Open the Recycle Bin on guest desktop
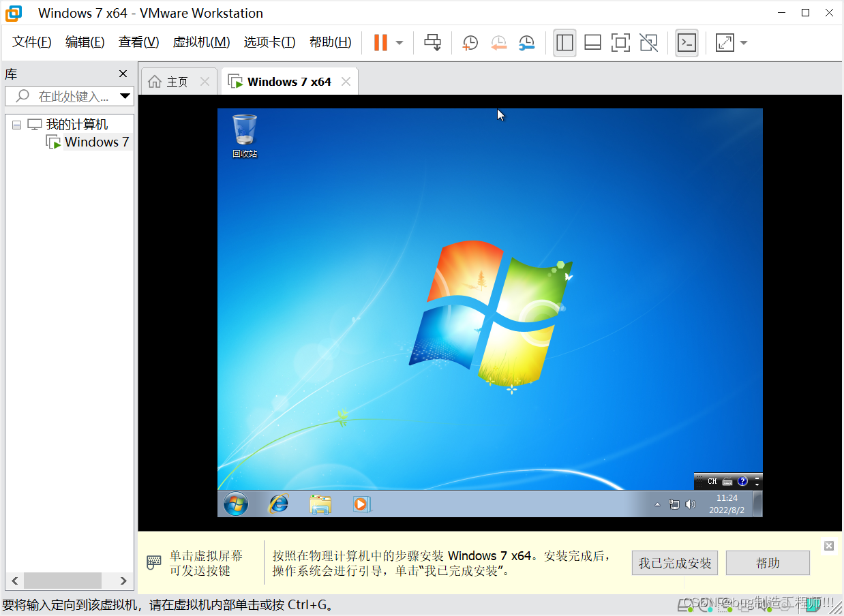This screenshot has height=616, width=844. coord(245,136)
